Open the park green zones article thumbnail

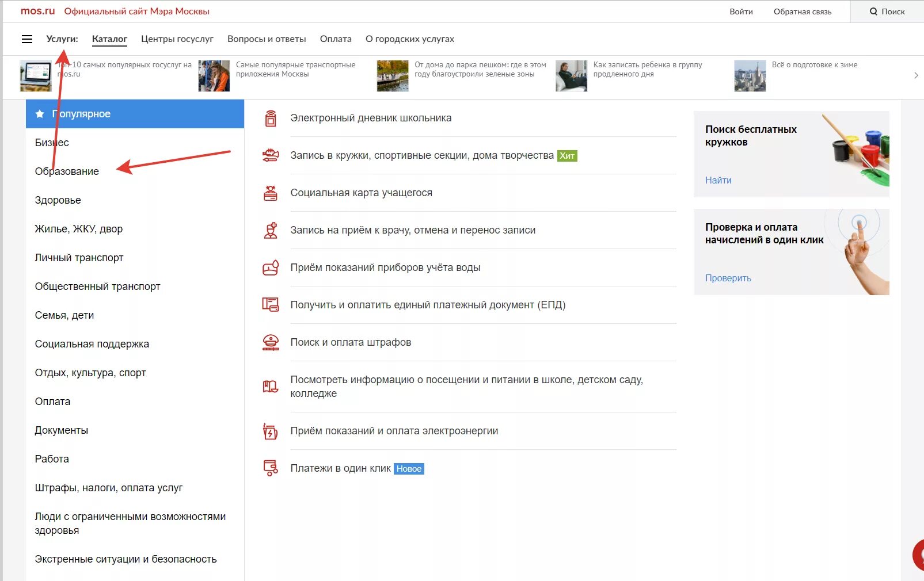click(393, 76)
